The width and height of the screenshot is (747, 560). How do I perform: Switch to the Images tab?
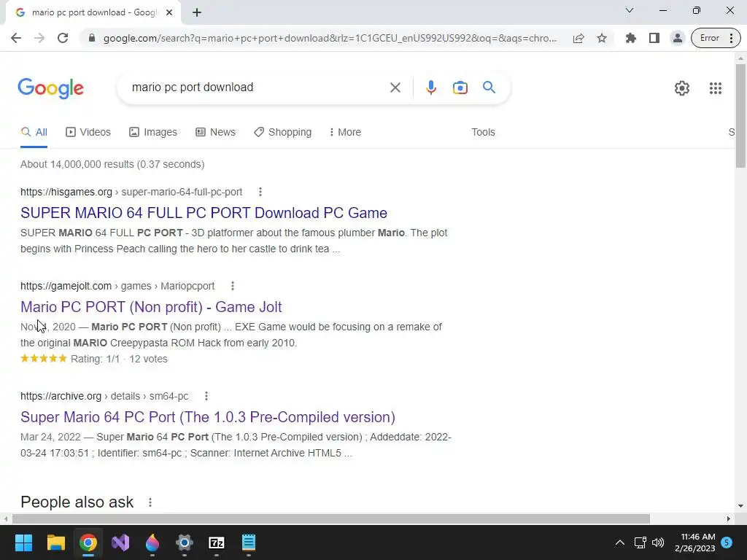click(153, 133)
